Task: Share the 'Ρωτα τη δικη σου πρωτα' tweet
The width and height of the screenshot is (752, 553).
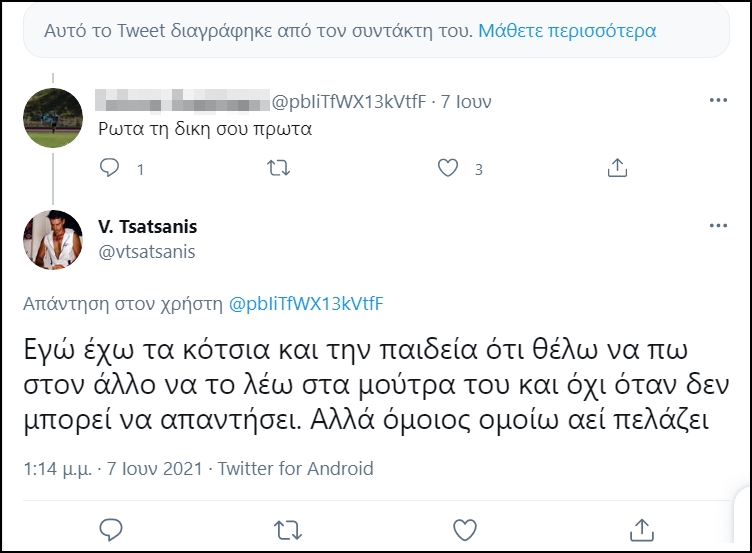Action: pos(617,168)
